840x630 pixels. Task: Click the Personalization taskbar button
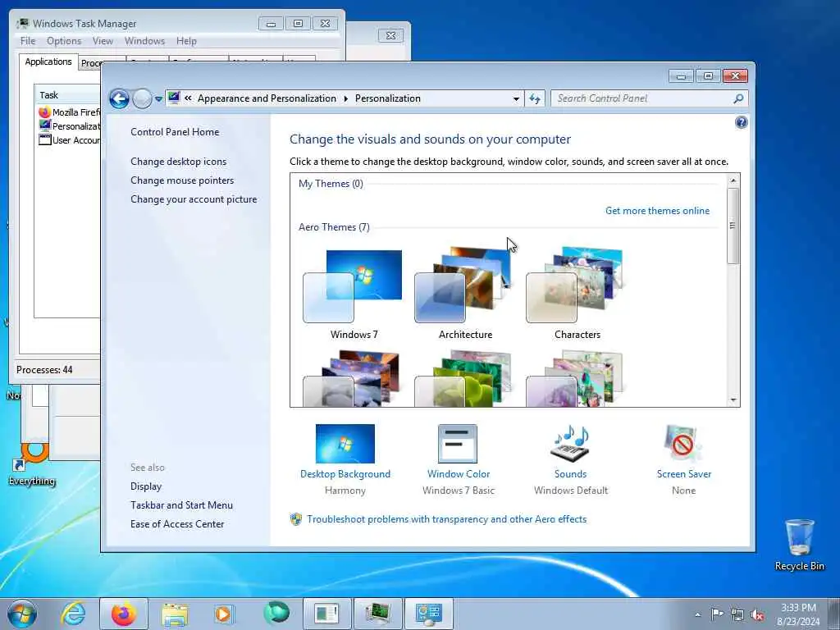coord(428,614)
